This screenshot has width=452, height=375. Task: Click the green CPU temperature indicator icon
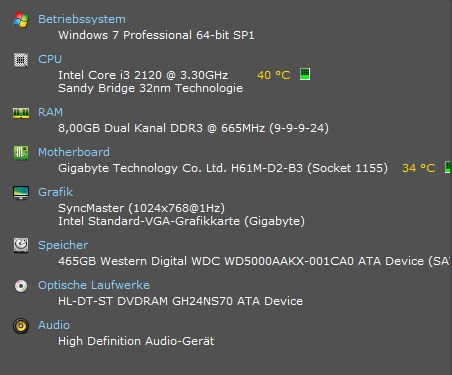[x=305, y=74]
